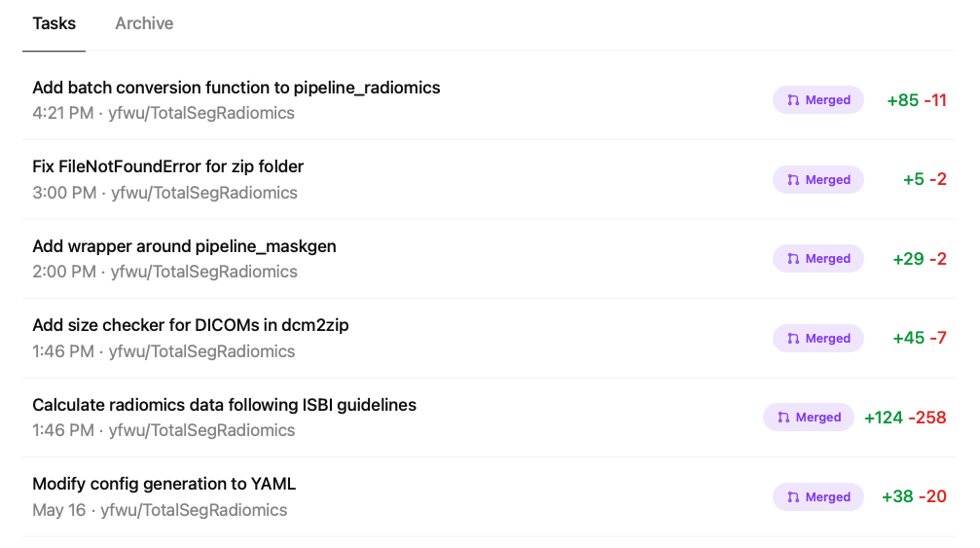Click the 4:21 PM repository subtitle
Image resolution: width=980 pixels, height=548 pixels.
pyautogui.click(x=163, y=113)
